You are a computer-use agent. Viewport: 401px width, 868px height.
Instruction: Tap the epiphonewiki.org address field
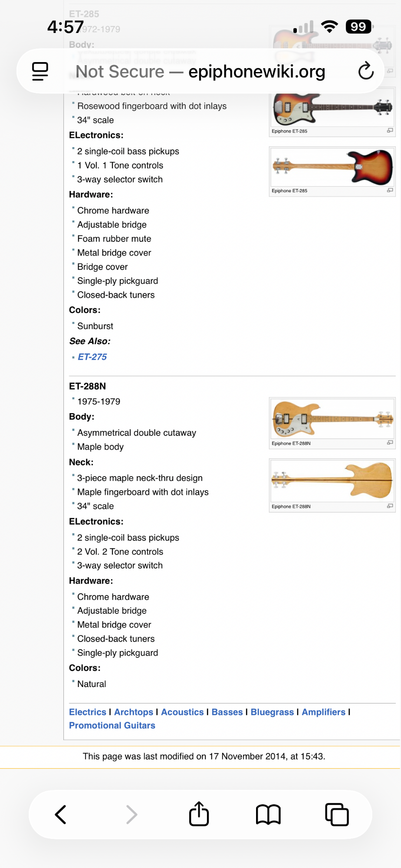[x=200, y=71]
